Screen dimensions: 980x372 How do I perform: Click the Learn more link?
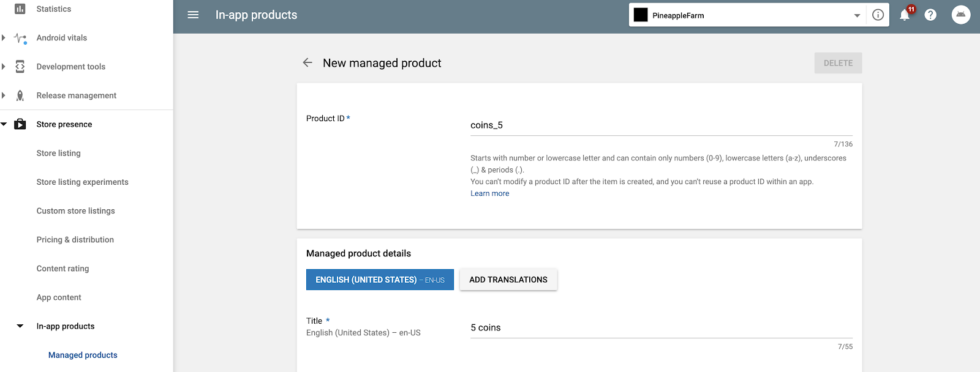click(x=489, y=193)
